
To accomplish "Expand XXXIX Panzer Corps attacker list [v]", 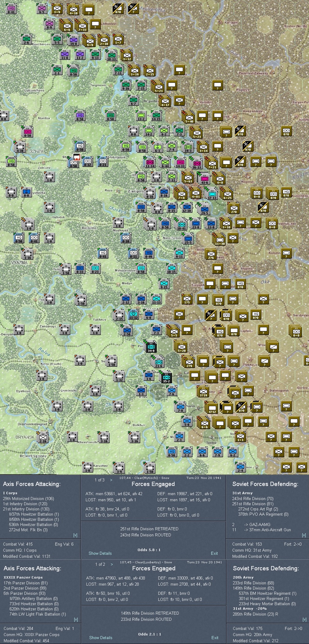I will (x=76, y=620).
